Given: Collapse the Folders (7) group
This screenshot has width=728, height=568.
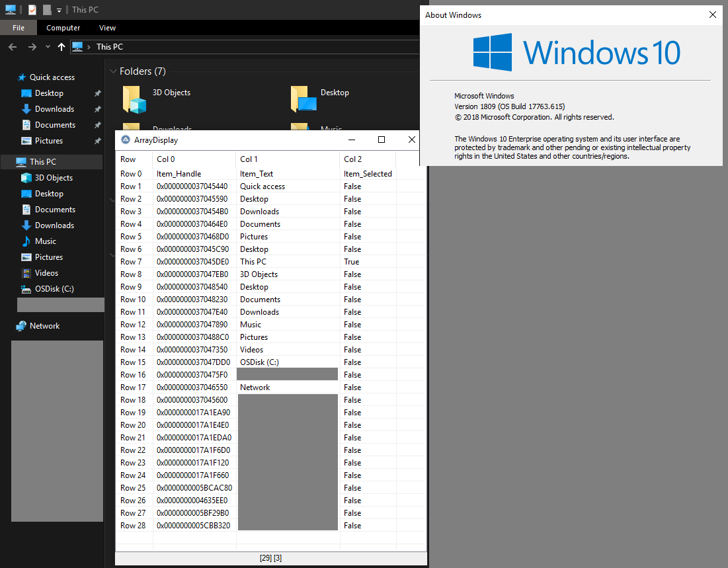Looking at the screenshot, I should click(x=113, y=71).
